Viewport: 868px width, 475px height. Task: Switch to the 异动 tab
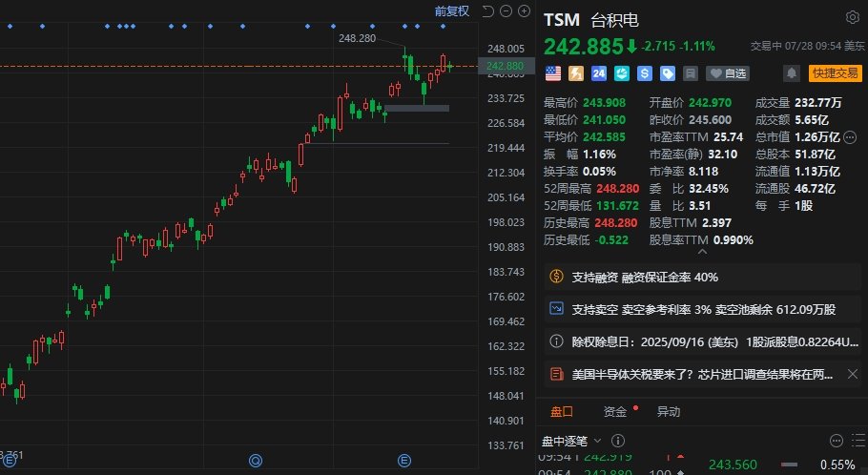[668, 411]
